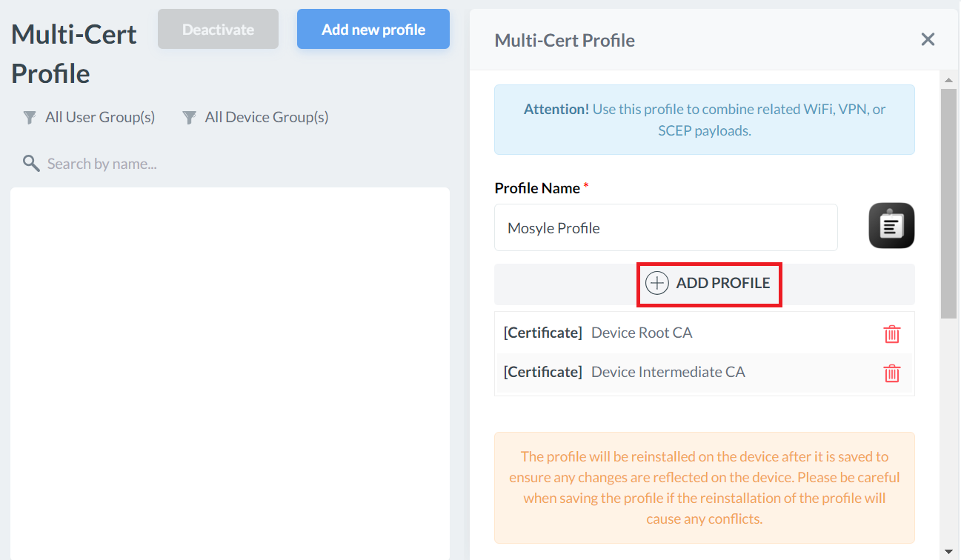
Task: Click the Deactivate button
Action: coord(218,30)
